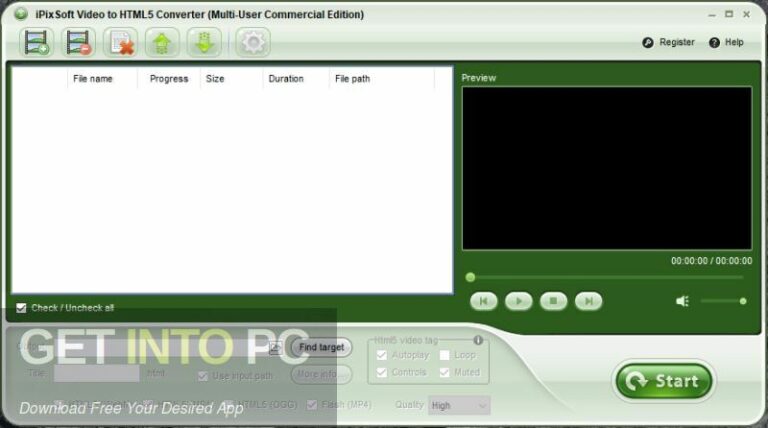The width and height of the screenshot is (768, 428).
Task: Toggle the Flash (MP4) checkbox
Action: click(312, 405)
